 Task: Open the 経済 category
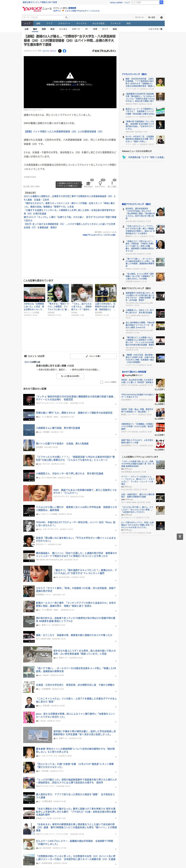coord(52,29)
